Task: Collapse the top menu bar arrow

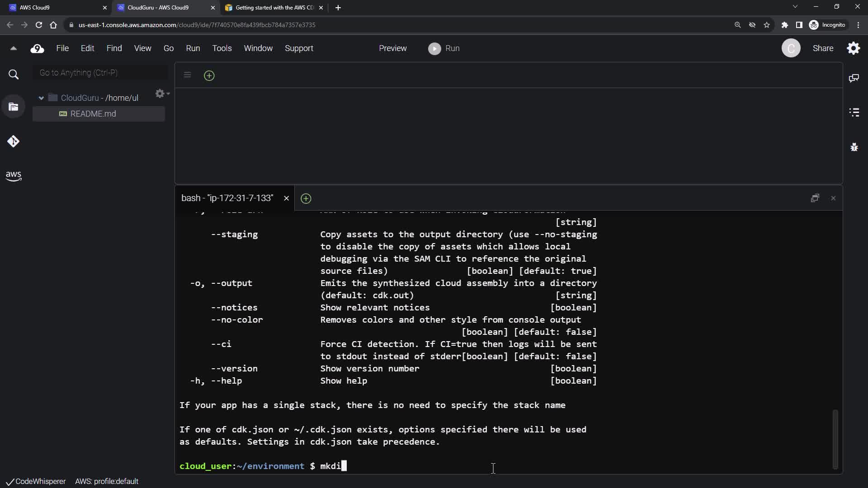Action: (13, 48)
